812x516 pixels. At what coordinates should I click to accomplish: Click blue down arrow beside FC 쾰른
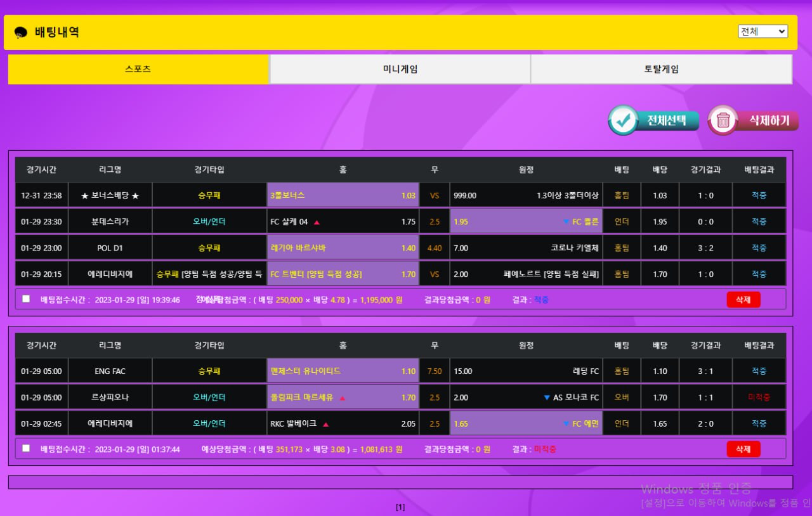[566, 222]
